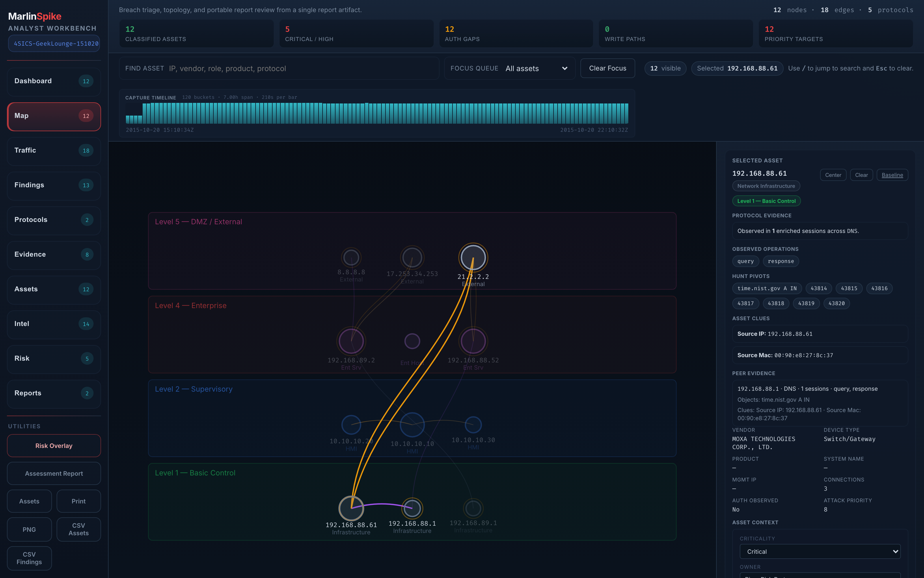
Task: Export CSV Assets
Action: pos(79,529)
